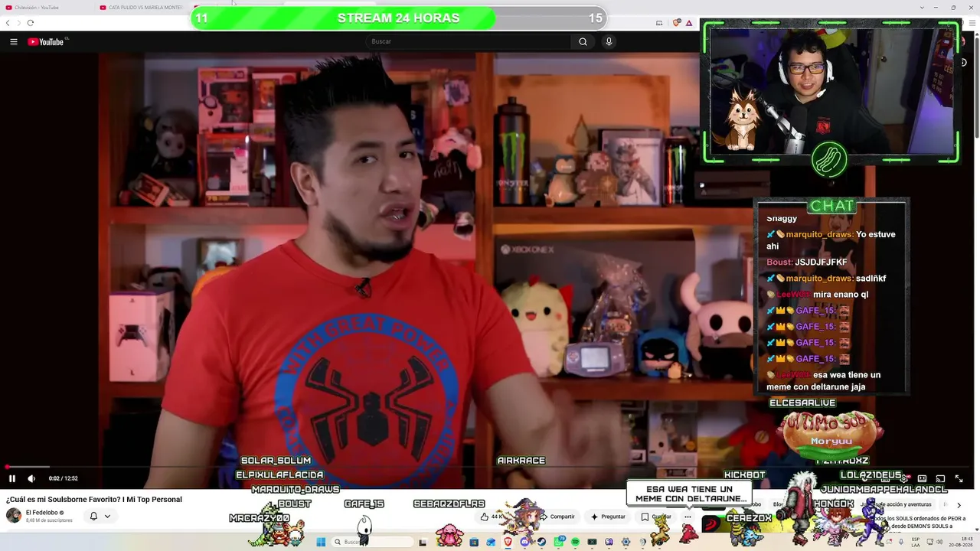Image resolution: width=980 pixels, height=551 pixels.
Task: Start voice search with the microphone icon
Action: point(609,42)
